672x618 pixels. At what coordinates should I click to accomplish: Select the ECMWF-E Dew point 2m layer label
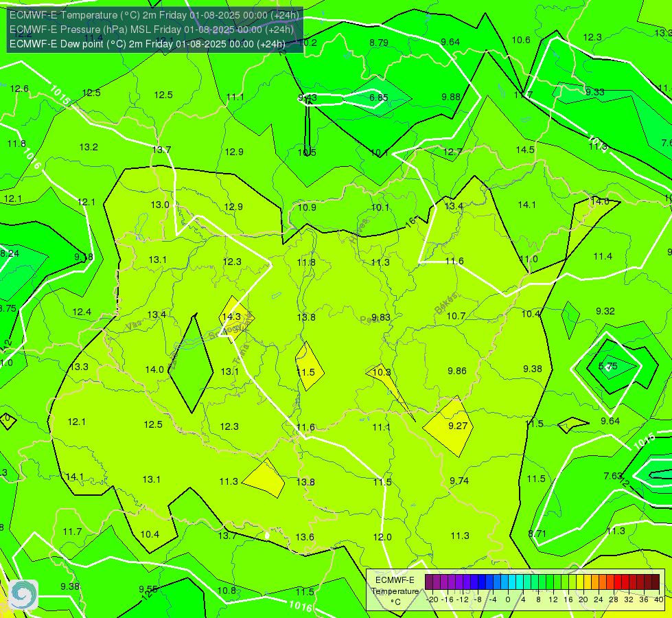pos(147,44)
